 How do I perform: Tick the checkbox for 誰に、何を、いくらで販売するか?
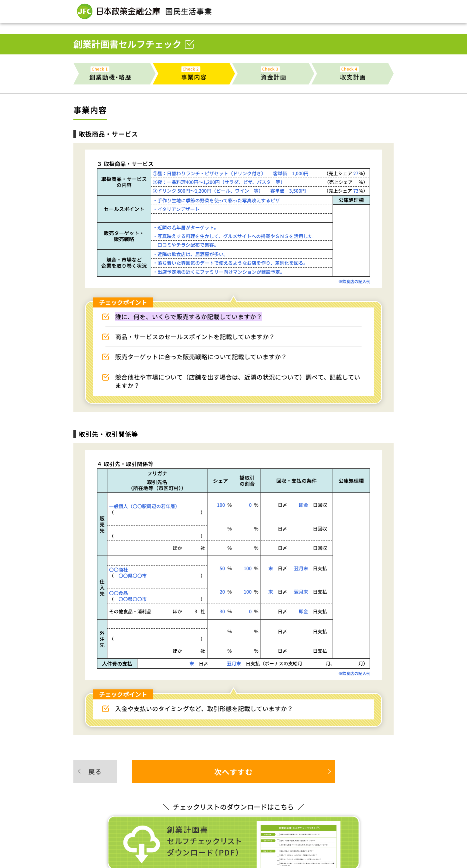pos(105,317)
